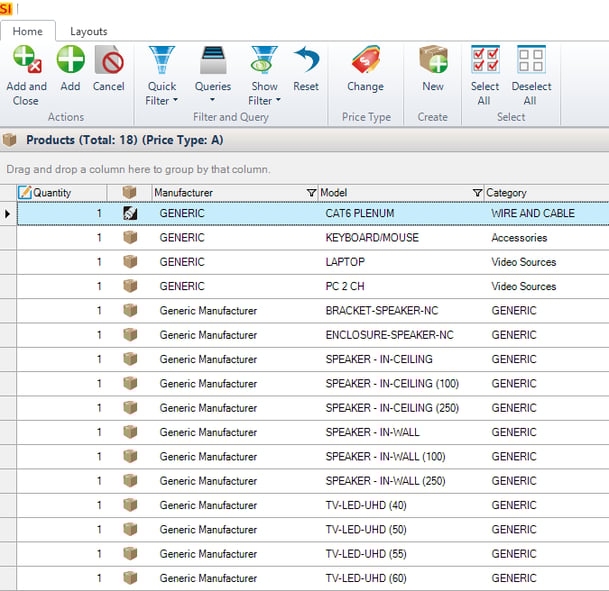Sort by the Model column header
The image size is (609, 591).
pyautogui.click(x=401, y=193)
